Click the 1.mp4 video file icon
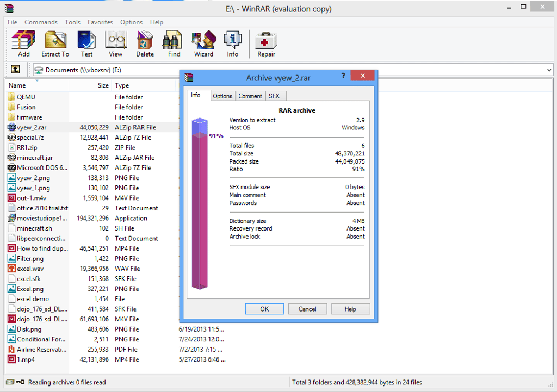The width and height of the screenshot is (557, 392). point(12,359)
